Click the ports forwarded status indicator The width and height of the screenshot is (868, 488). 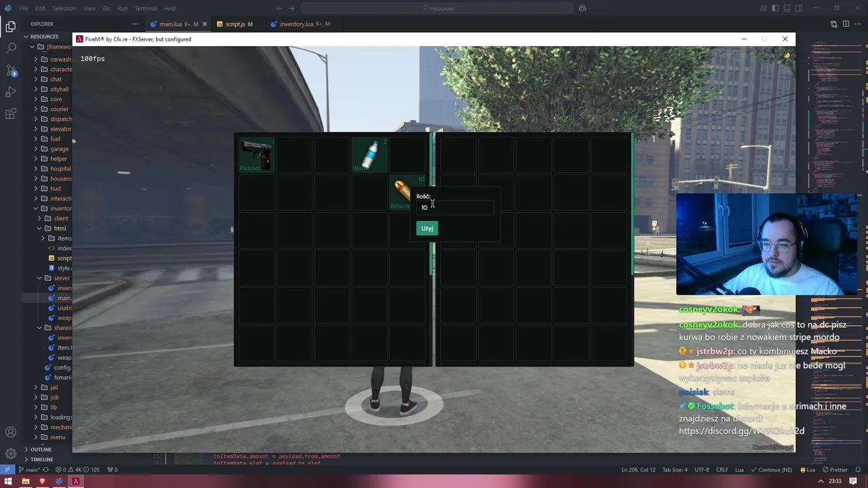click(x=112, y=470)
